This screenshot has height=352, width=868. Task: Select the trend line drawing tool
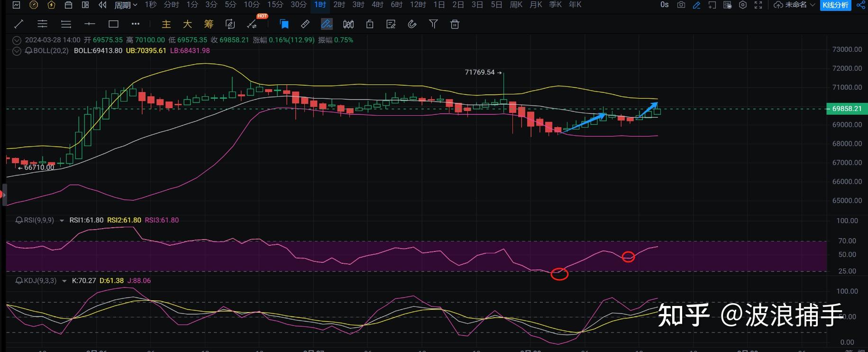(19, 24)
